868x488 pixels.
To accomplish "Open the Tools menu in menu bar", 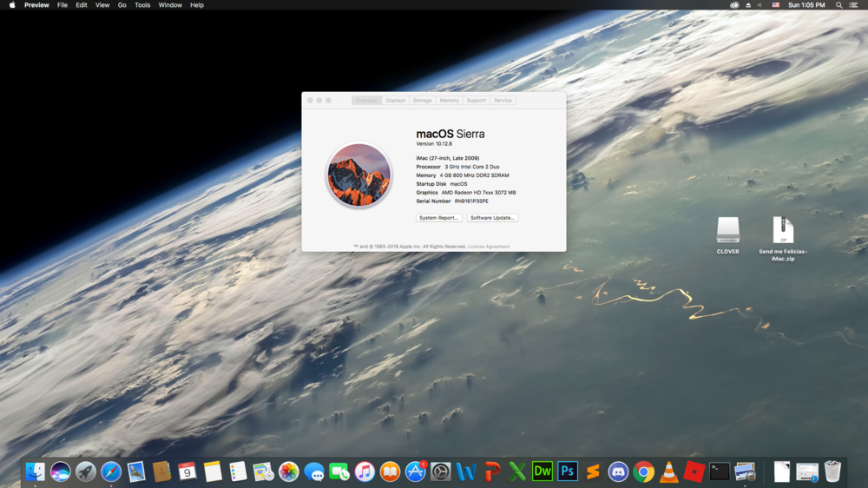I will (142, 5).
